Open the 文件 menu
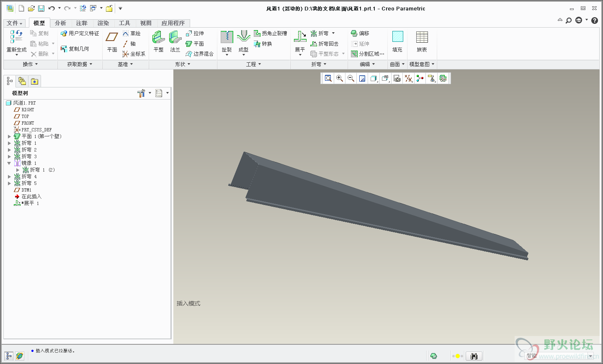 click(x=15, y=23)
